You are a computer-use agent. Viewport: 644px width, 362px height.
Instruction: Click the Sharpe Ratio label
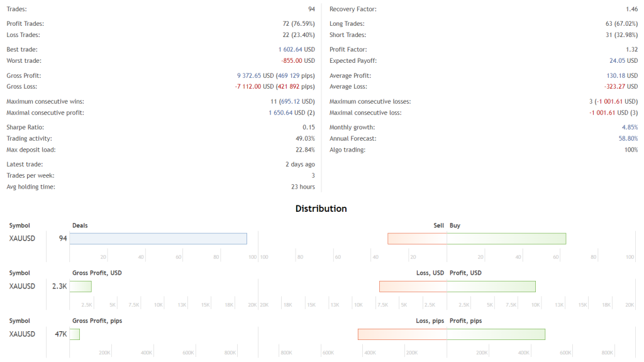(24, 127)
